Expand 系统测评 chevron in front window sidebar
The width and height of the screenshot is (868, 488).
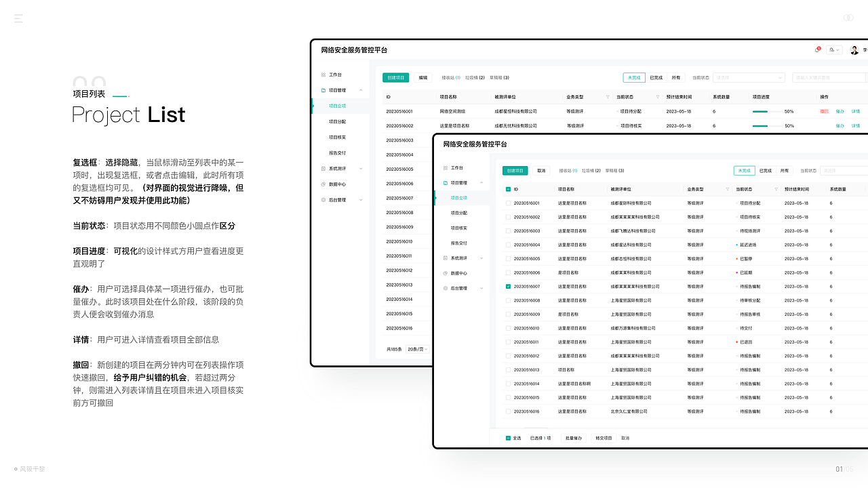(x=481, y=258)
